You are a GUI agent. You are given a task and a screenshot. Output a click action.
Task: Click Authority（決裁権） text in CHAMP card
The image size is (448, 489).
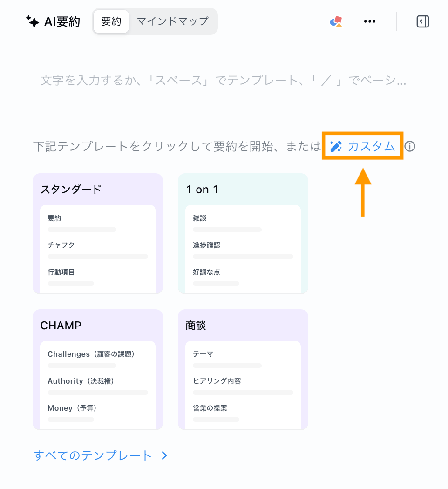point(81,381)
